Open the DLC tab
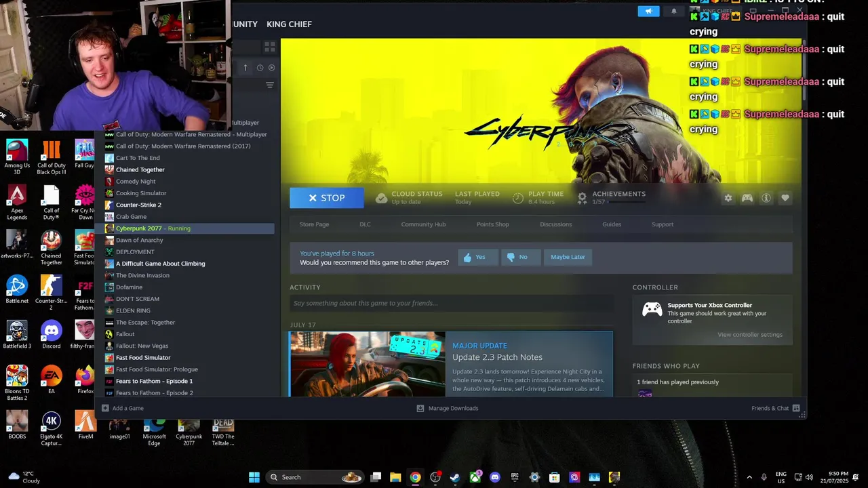868x488 pixels. click(365, 224)
